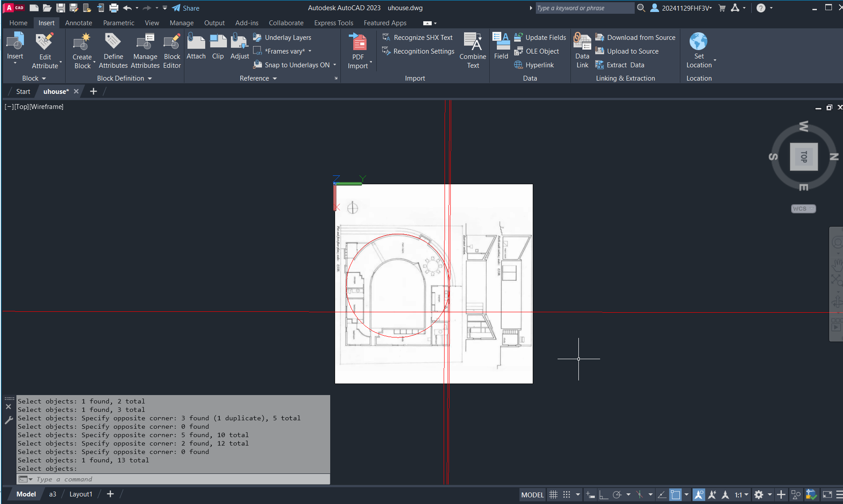Toggle the drawing grid display
This screenshot has width=843, height=504.
click(553, 495)
